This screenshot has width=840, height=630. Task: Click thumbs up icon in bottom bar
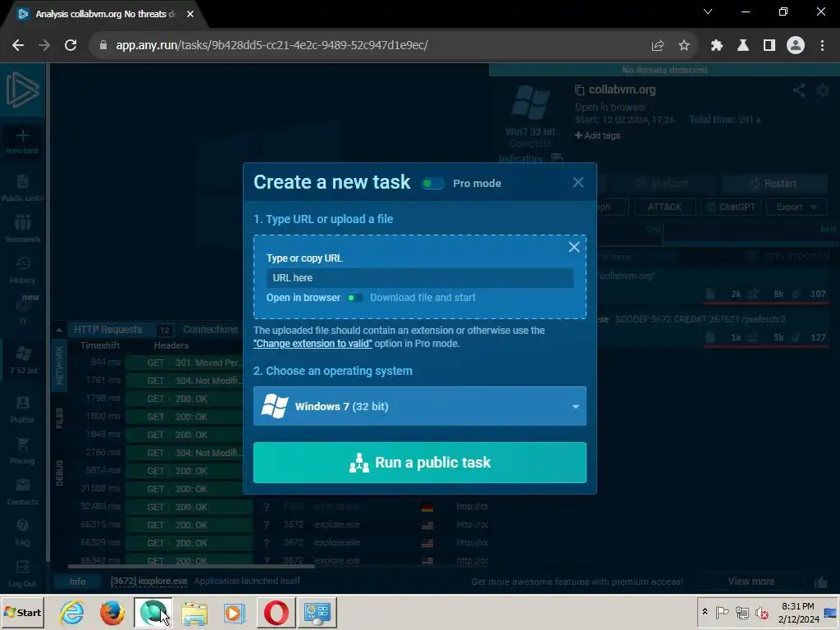point(820,582)
